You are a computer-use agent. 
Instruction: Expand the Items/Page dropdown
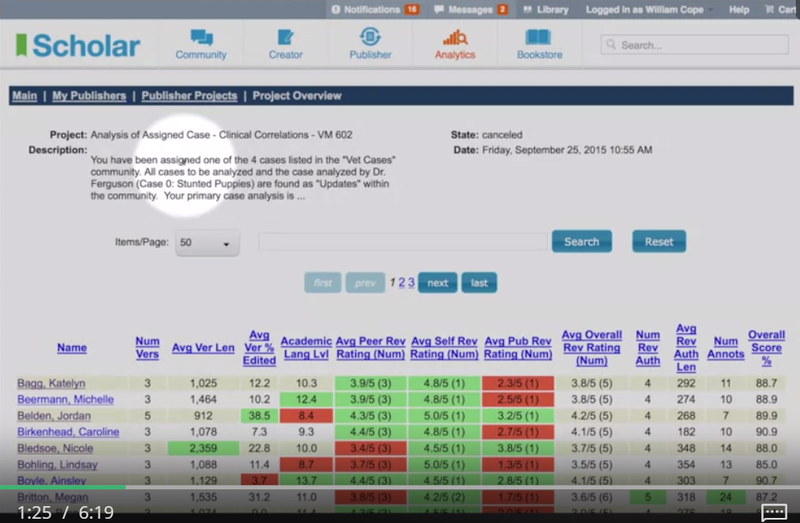click(206, 242)
